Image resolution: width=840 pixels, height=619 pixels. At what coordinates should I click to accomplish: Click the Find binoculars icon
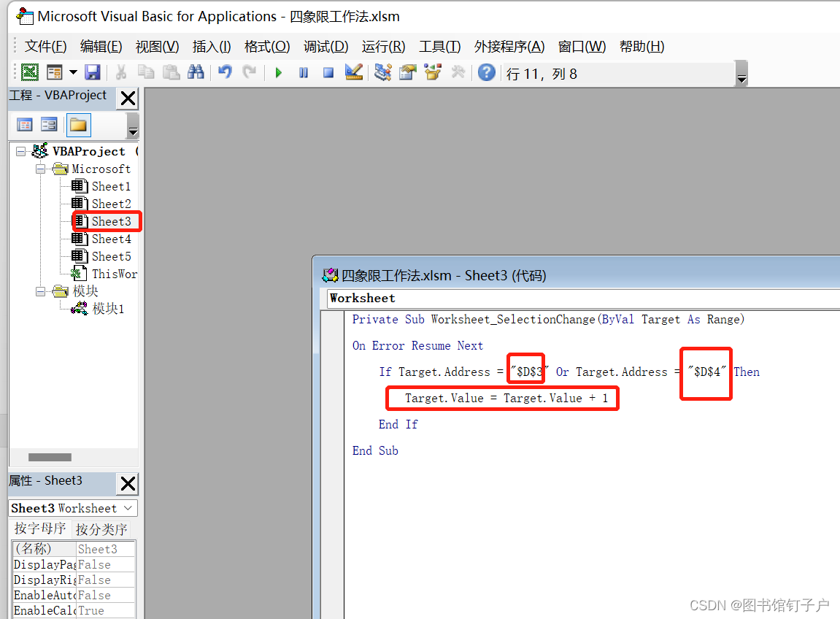[x=196, y=72]
